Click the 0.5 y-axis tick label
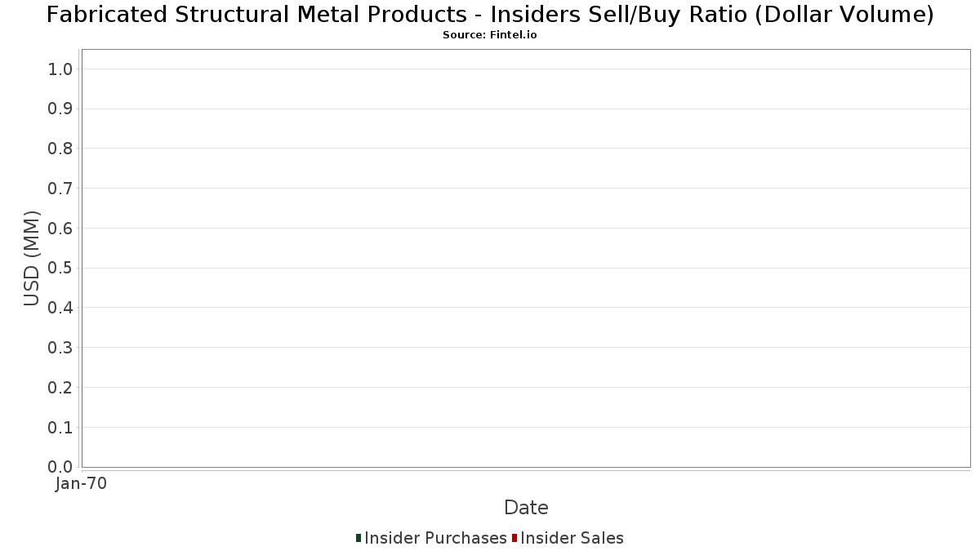 pos(60,269)
